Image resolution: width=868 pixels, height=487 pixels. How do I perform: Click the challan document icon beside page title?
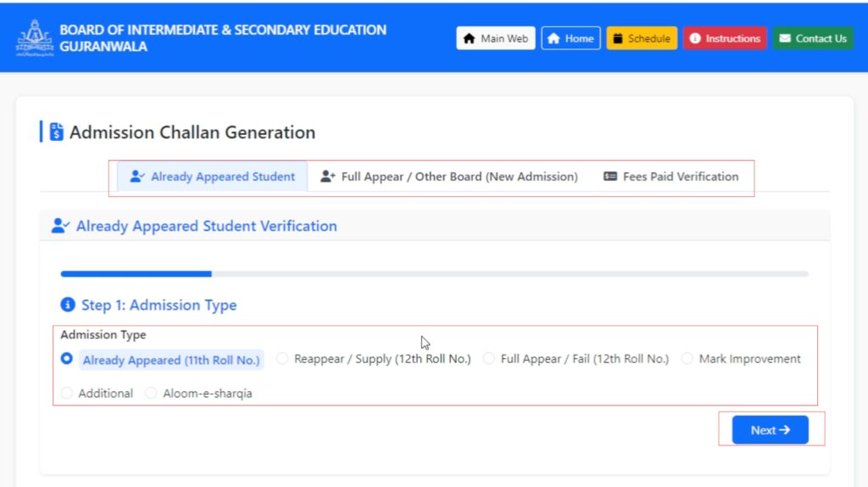pos(57,132)
